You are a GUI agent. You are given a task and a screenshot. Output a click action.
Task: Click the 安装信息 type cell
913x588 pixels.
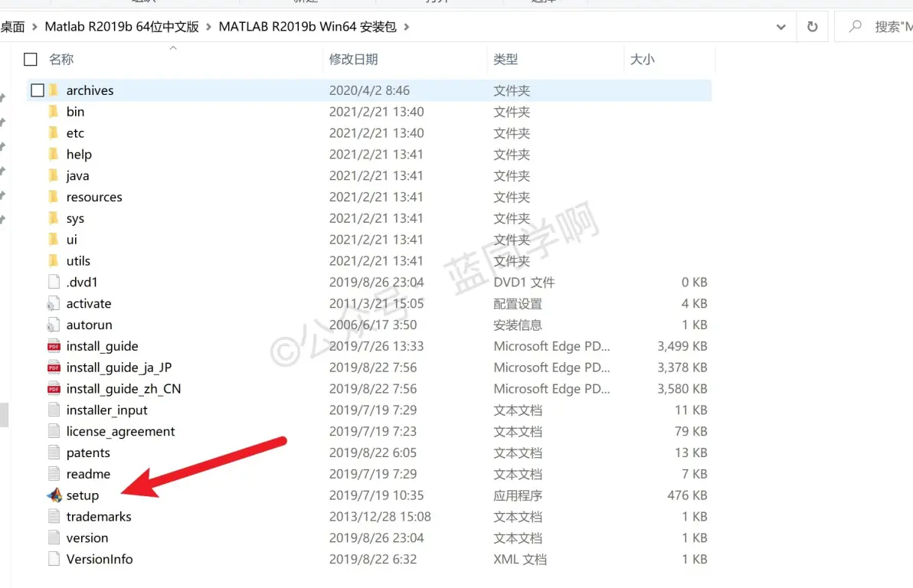tap(518, 325)
